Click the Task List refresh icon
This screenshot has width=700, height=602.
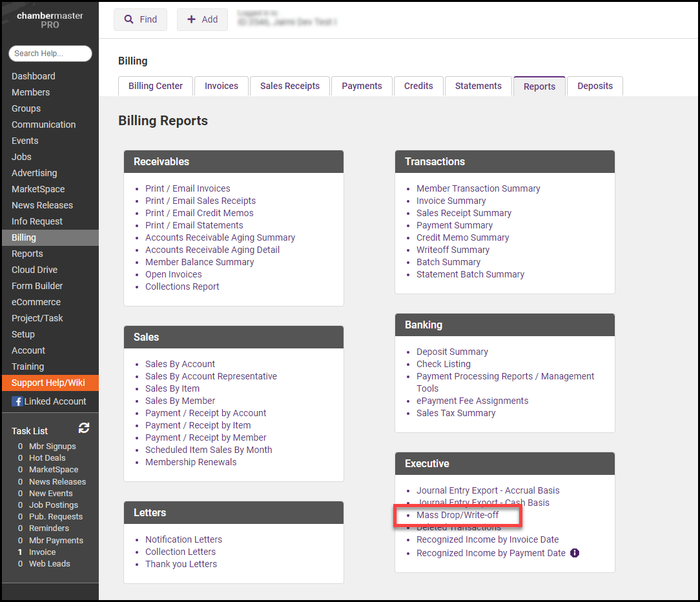click(x=84, y=428)
